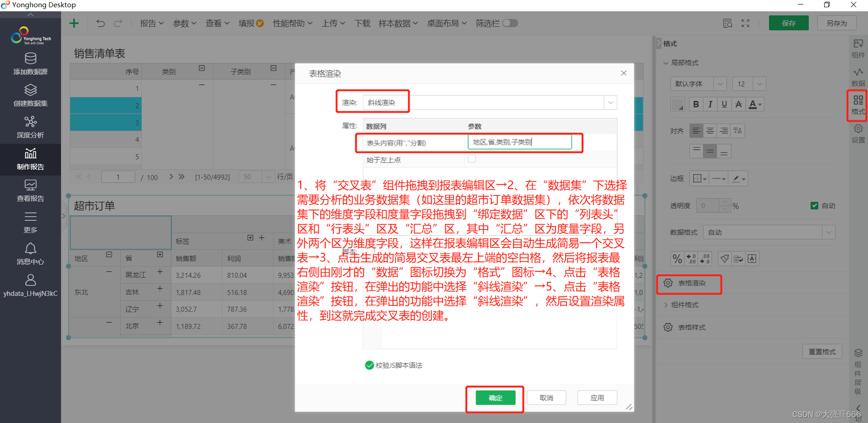
Task: Redo action via redo arrow
Action: [118, 23]
